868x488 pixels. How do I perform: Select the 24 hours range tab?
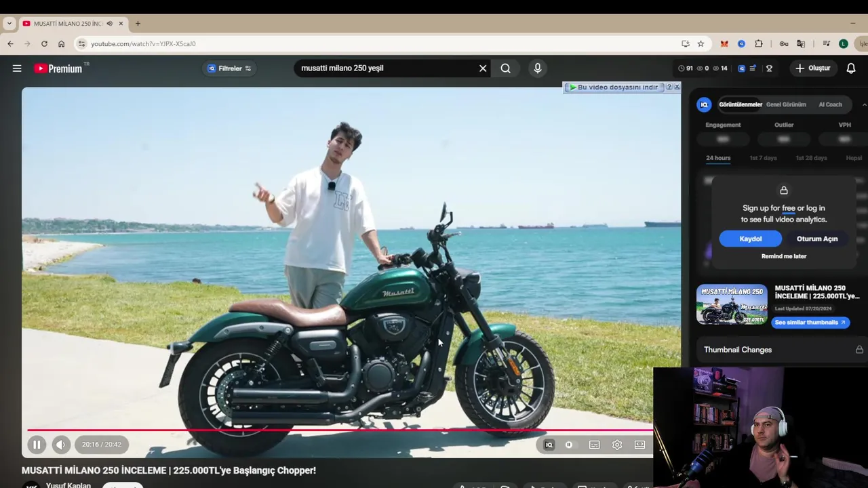718,158
